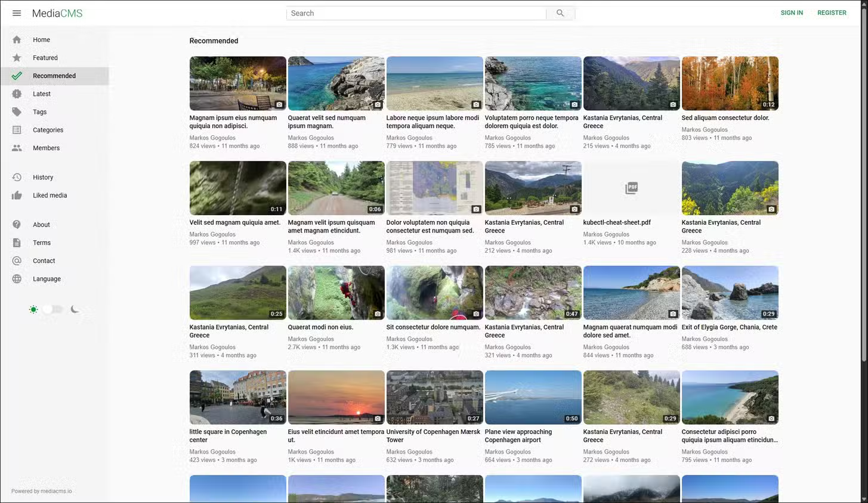This screenshot has height=503, width=868.
Task: Click the search magnifier icon
Action: (560, 13)
